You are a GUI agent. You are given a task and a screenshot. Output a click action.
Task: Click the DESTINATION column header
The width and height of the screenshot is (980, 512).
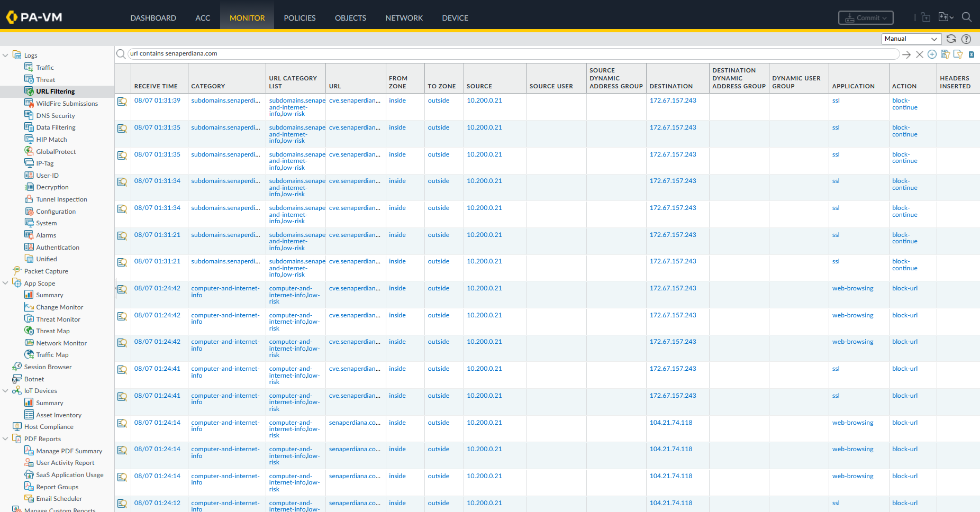[671, 86]
